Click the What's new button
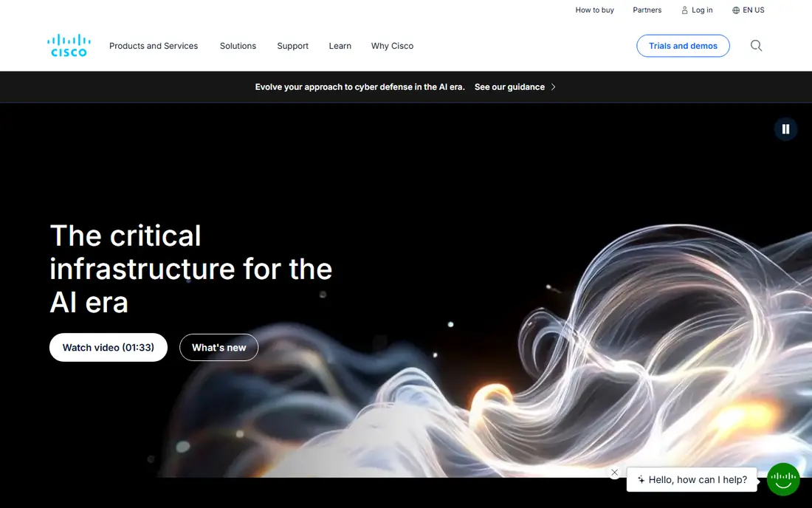Image resolution: width=812 pixels, height=508 pixels. (219, 348)
